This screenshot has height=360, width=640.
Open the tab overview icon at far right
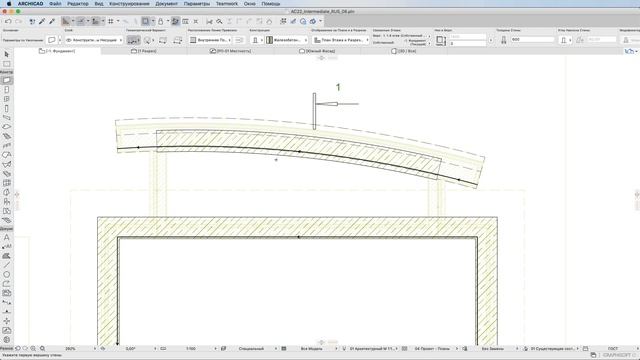pos(630,51)
